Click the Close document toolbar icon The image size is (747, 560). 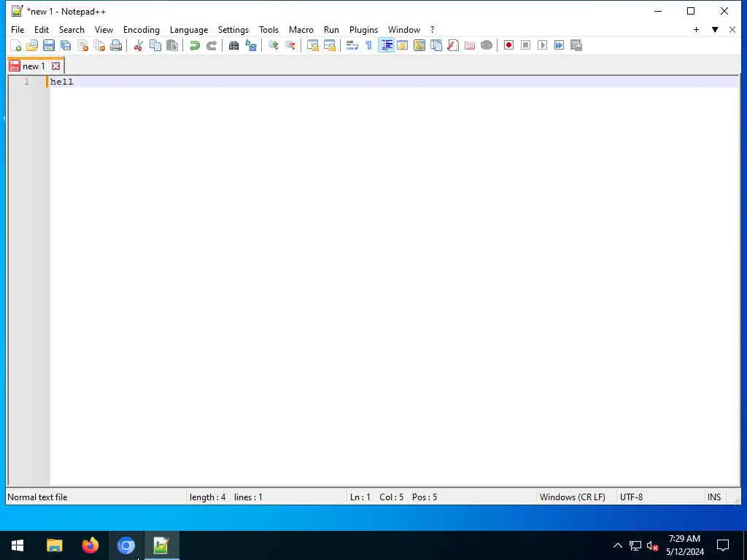(82, 45)
